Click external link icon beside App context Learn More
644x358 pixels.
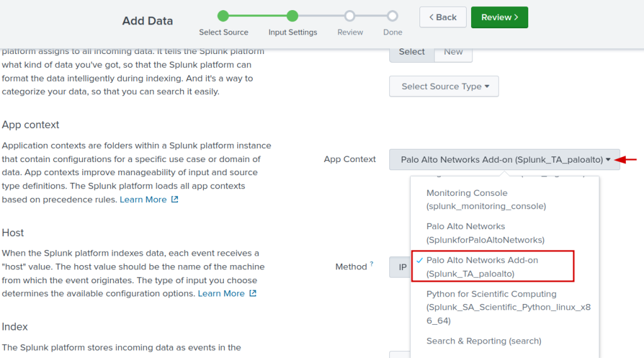[x=175, y=199]
